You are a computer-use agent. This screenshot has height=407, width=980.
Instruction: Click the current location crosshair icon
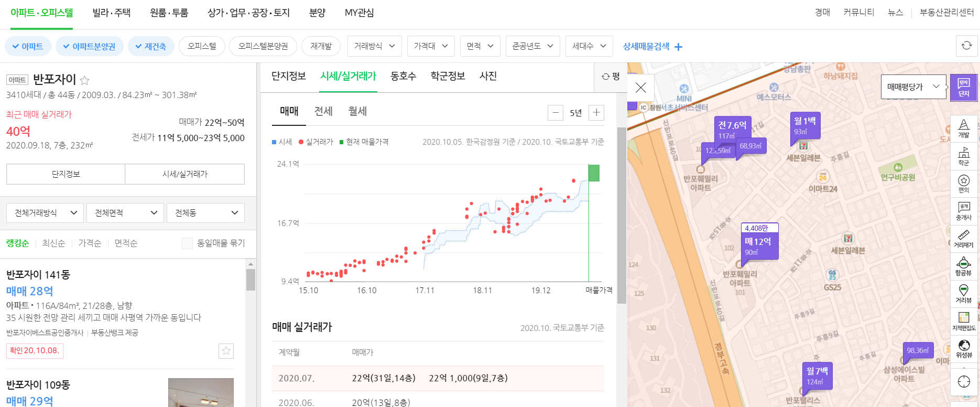pyautogui.click(x=963, y=381)
